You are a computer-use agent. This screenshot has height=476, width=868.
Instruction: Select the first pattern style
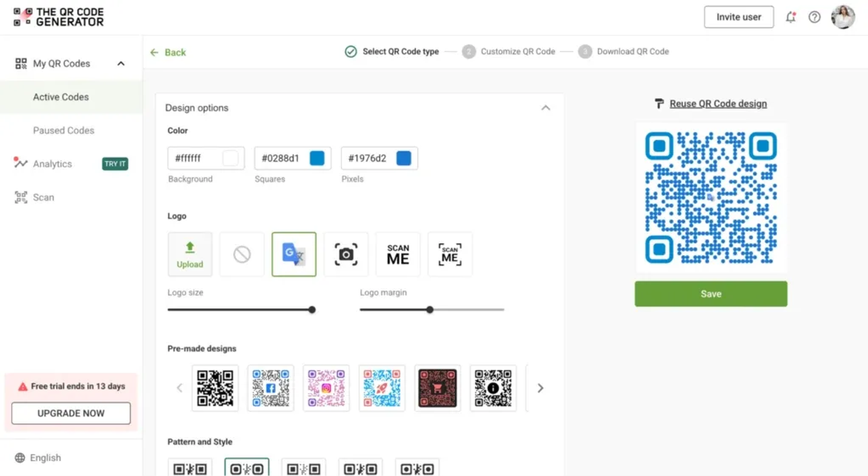point(190,468)
